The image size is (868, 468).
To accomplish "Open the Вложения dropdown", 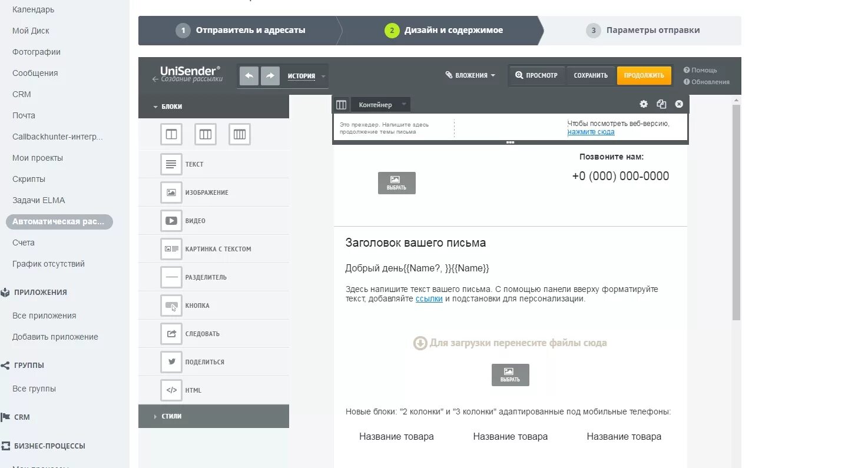I will point(471,75).
